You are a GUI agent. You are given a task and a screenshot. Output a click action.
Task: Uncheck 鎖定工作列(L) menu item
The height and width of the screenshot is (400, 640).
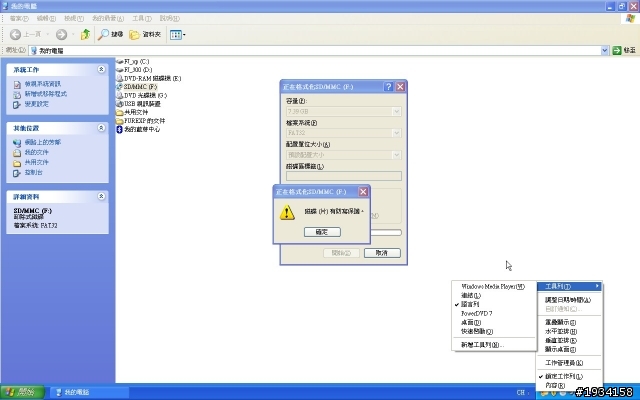pyautogui.click(x=569, y=376)
